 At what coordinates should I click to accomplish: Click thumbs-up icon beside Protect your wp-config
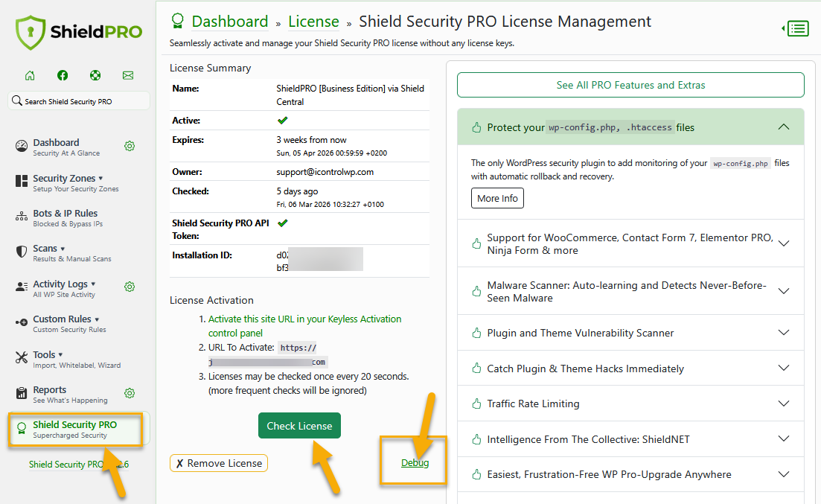(x=476, y=127)
